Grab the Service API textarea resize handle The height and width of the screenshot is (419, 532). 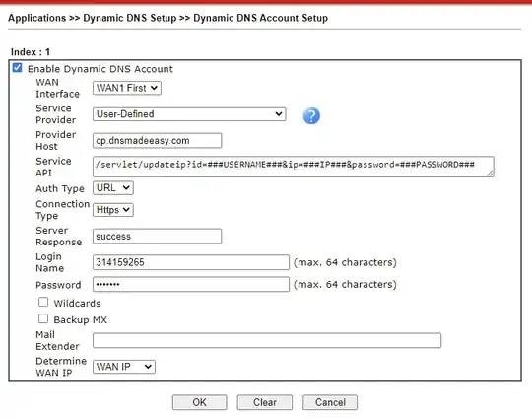click(490, 174)
